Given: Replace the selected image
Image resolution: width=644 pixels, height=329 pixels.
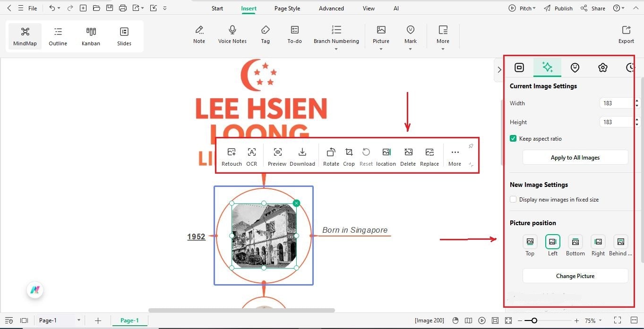Looking at the screenshot, I should 429,157.
